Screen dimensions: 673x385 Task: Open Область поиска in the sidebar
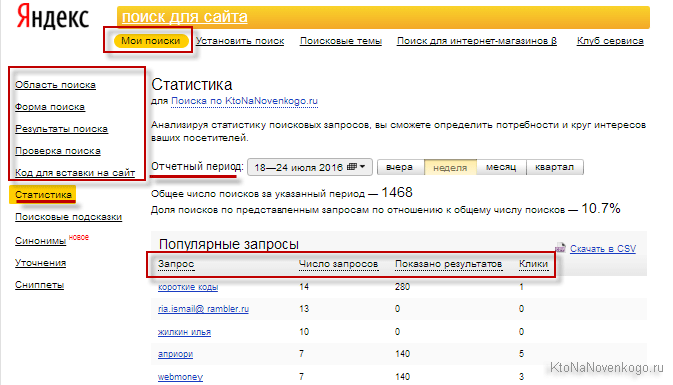click(x=55, y=85)
